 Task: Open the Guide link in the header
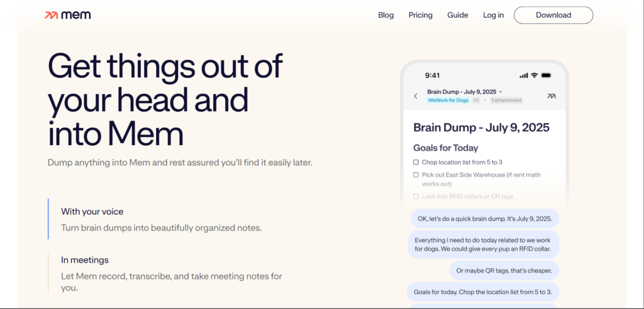coord(457,15)
